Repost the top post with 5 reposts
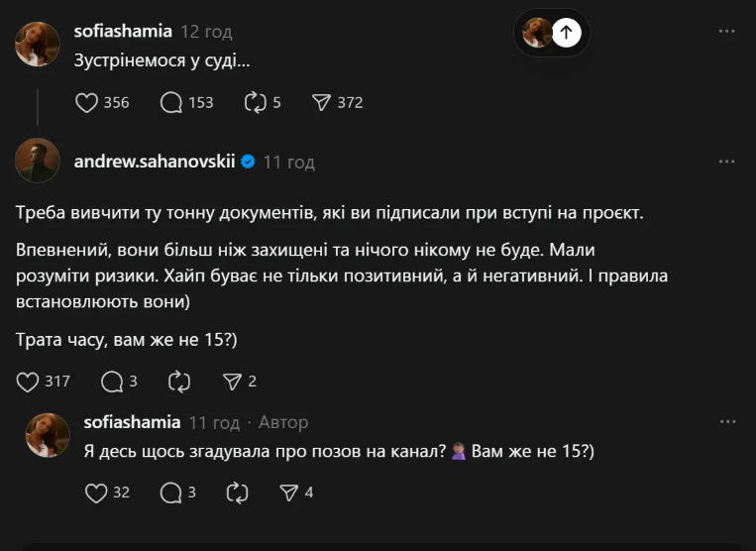Image resolution: width=756 pixels, height=551 pixels. pos(255,102)
